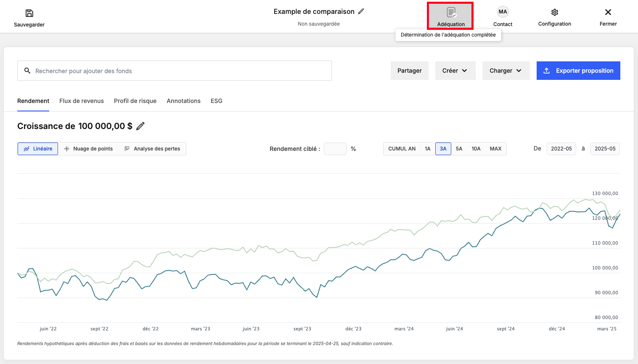
Task: Click the Rendements hypothétiques disclaimer text
Action: click(x=205, y=343)
